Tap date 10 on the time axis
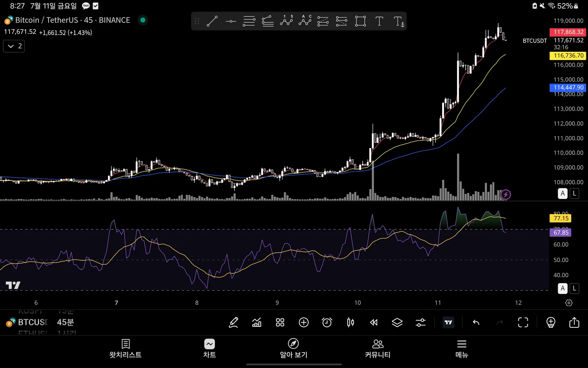This screenshot has width=588, height=368. coord(357,303)
